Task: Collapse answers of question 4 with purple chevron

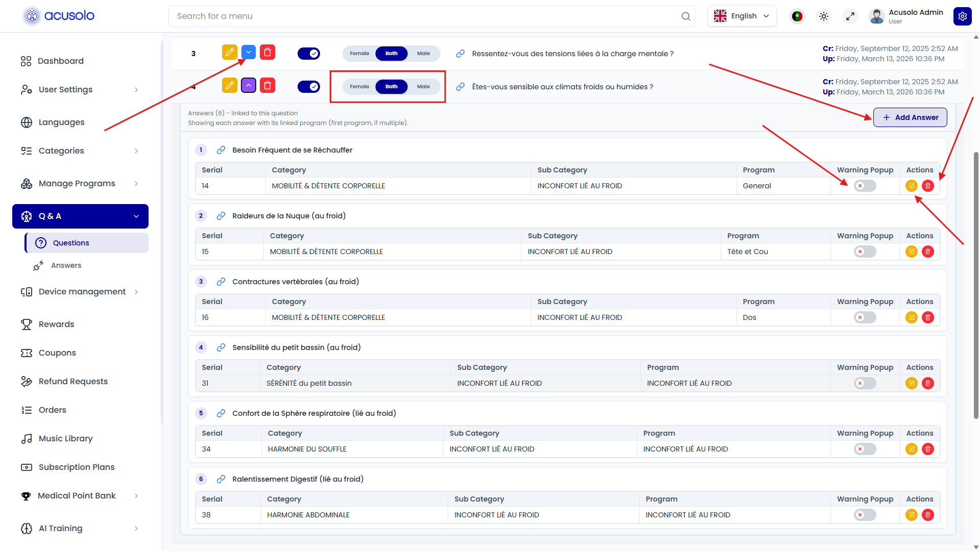Action: tap(249, 85)
